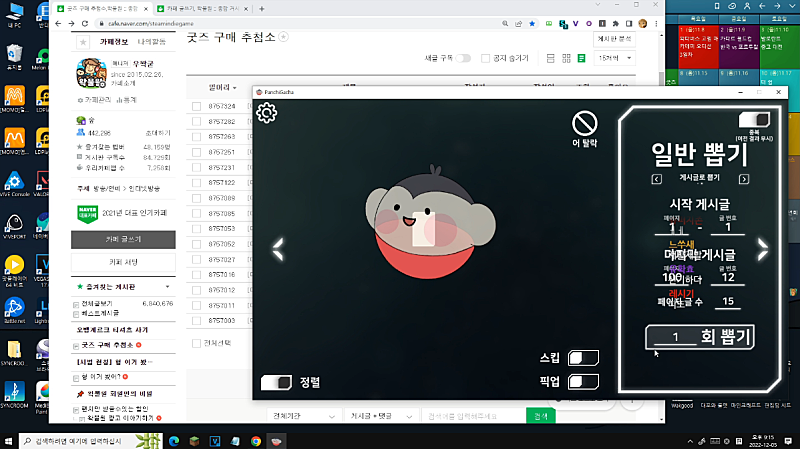
Task: Select the 나의활동 tab
Action: coord(152,42)
